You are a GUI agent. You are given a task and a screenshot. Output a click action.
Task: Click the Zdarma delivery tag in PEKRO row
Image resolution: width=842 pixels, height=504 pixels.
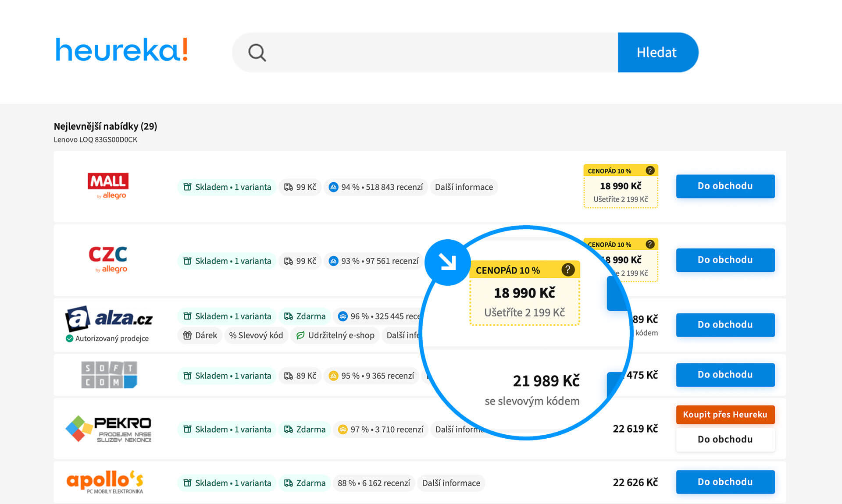click(x=305, y=429)
